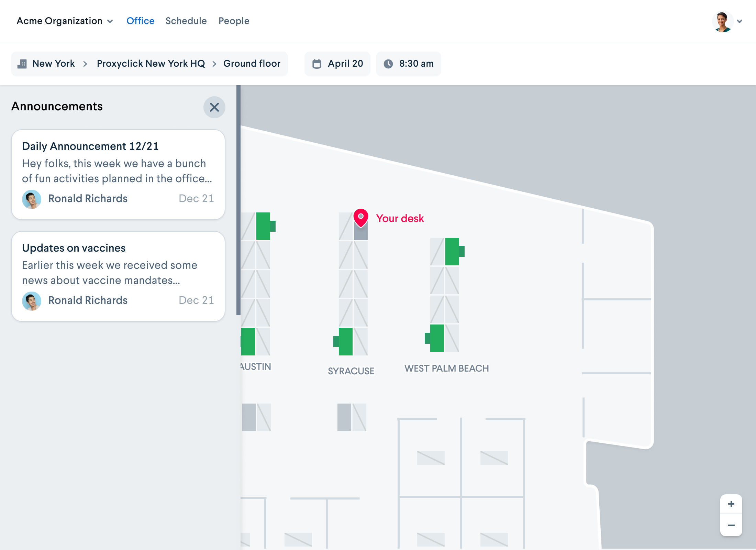This screenshot has height=550, width=756.
Task: Select the top green desk in West Palm Beach
Action: [452, 252]
